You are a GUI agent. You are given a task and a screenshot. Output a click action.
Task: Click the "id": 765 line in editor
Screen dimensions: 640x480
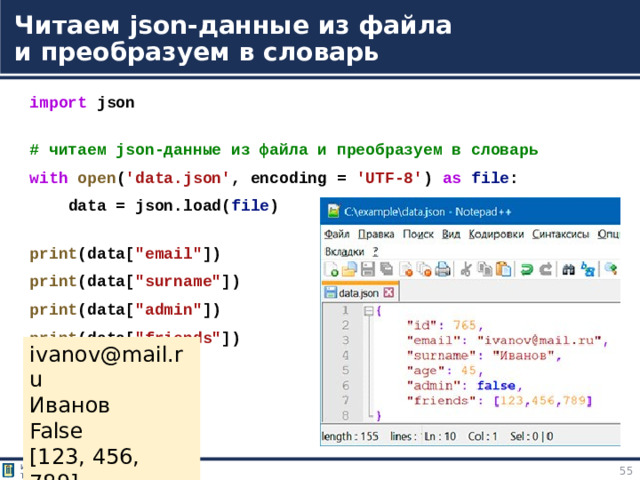click(445, 325)
